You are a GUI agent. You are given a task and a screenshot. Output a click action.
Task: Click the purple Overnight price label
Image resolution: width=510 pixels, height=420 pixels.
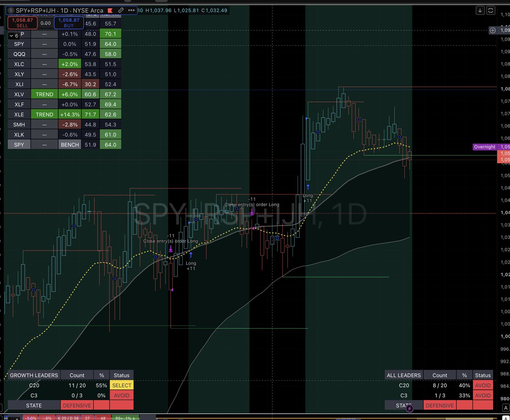pyautogui.click(x=484, y=147)
